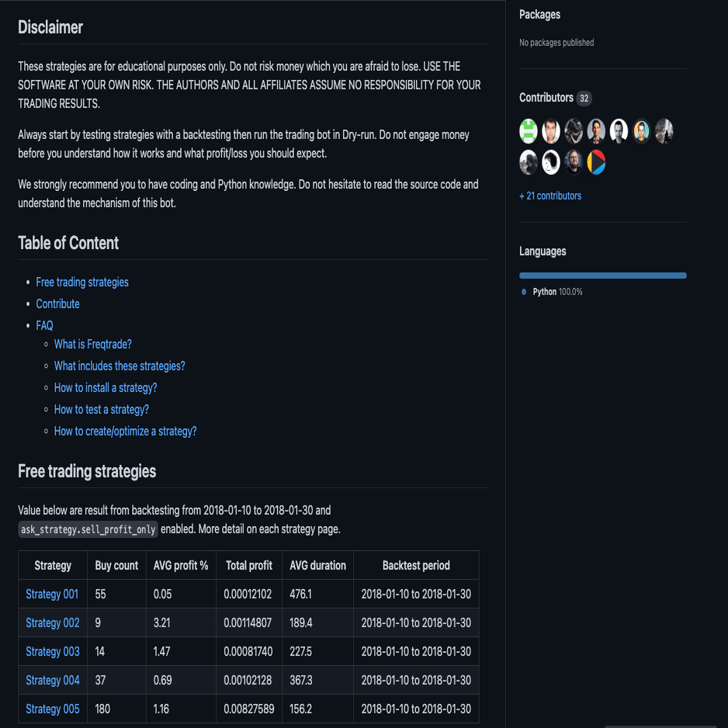
Task: Open the What is Freqtrade? link
Action: click(x=92, y=344)
